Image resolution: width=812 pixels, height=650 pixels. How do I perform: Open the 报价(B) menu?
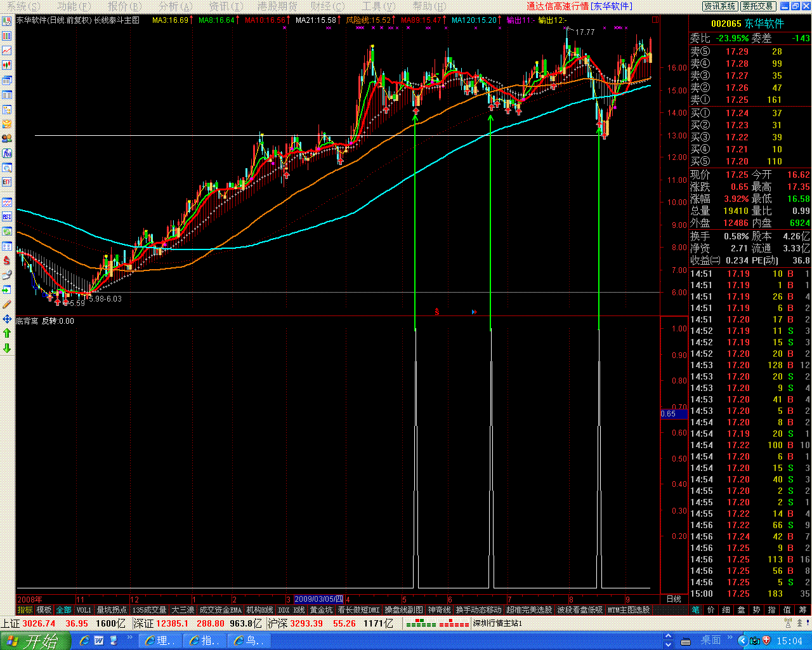(126, 6)
